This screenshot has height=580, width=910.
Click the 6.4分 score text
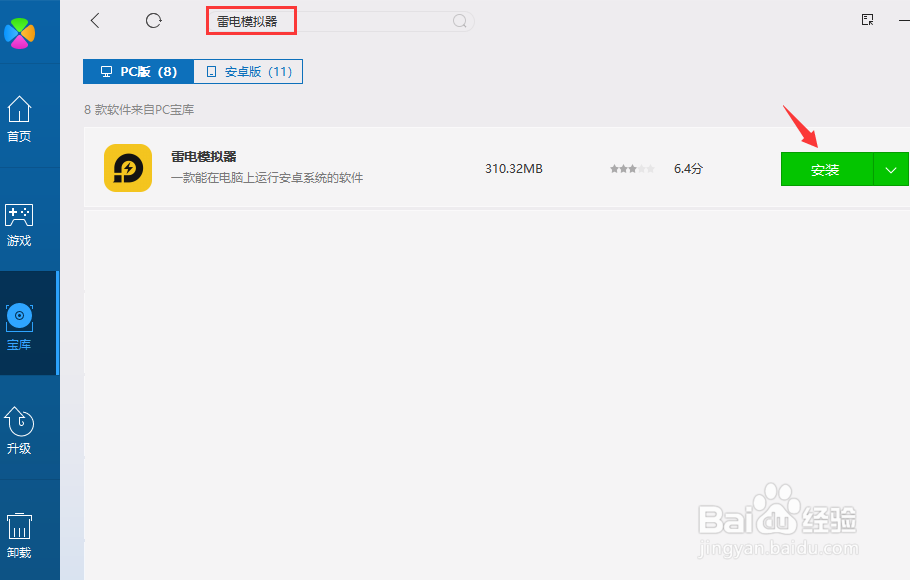[x=688, y=169]
